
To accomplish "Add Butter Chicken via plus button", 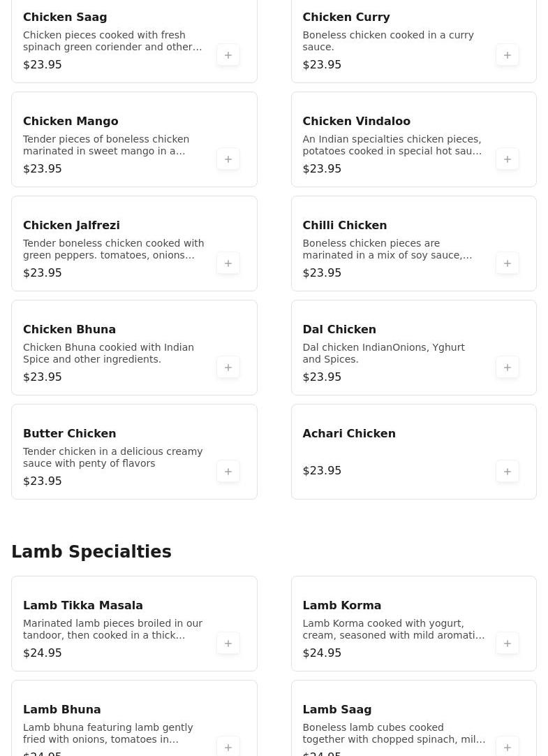I will pos(228,472).
